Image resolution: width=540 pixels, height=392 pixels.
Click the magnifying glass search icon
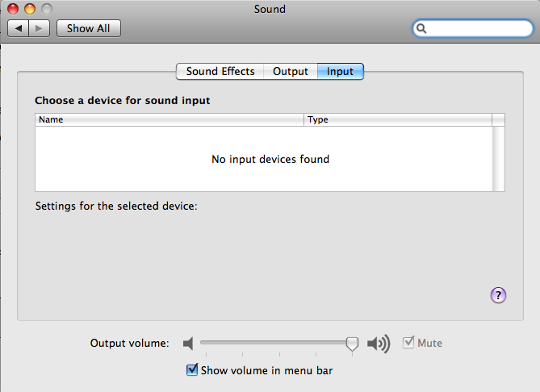pos(421,28)
